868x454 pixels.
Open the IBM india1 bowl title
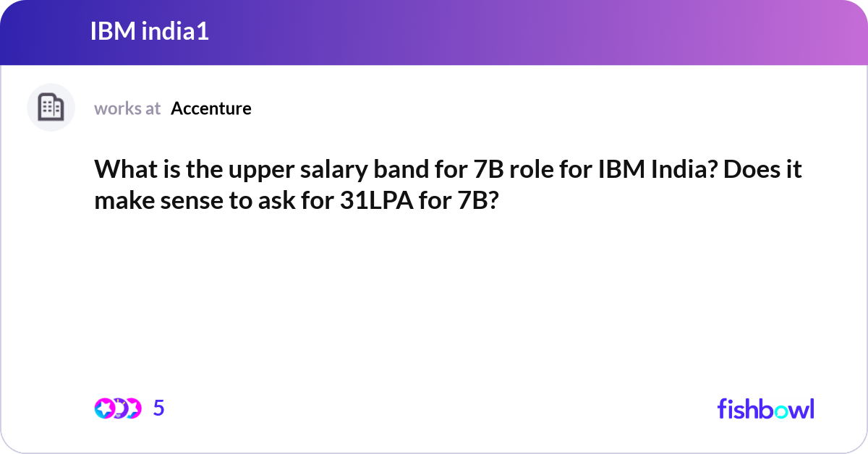150,31
